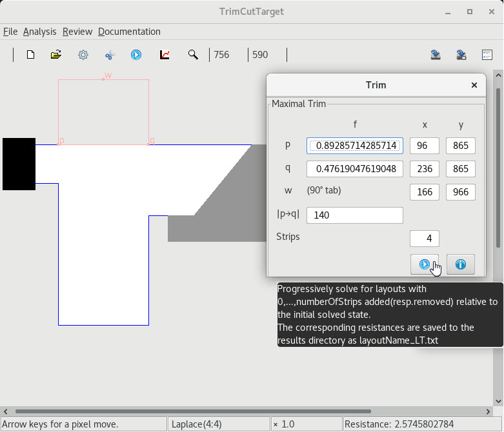The image size is (504, 432).
Task: Open the chart graph icon
Action: [x=165, y=55]
